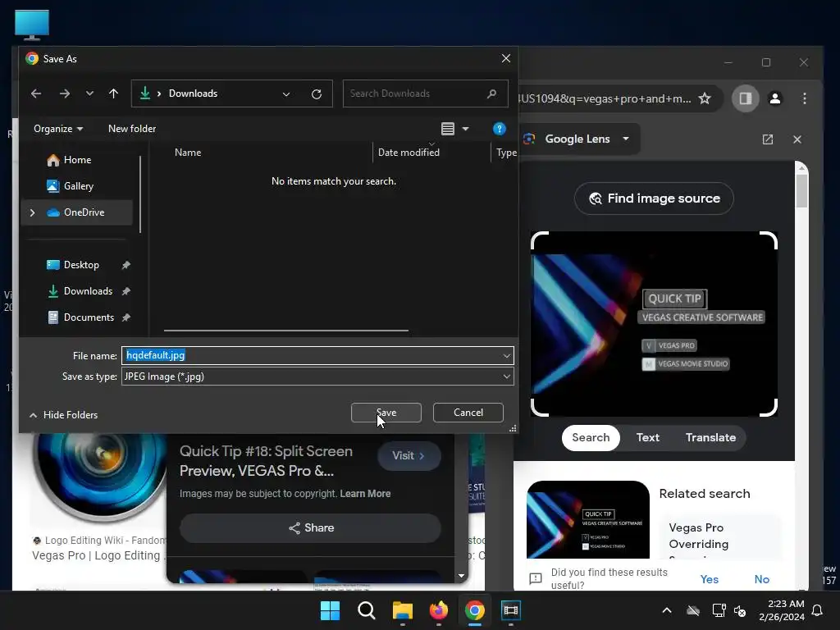
Task: Open Save As help
Action: [x=500, y=129]
